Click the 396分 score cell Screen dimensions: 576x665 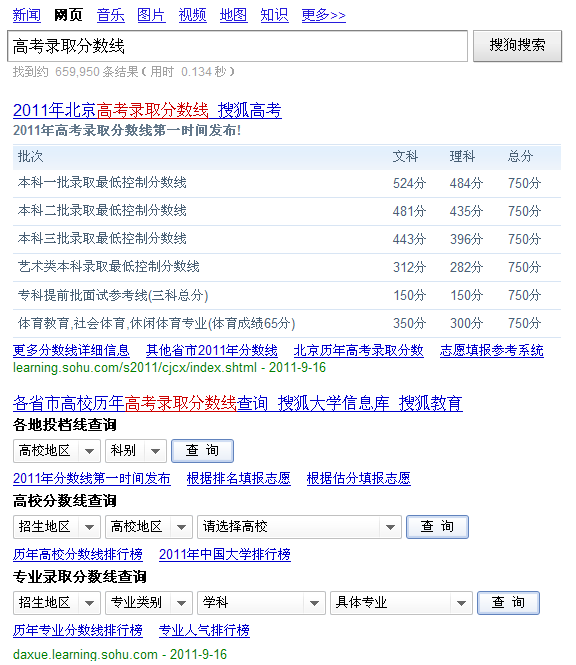click(x=466, y=239)
